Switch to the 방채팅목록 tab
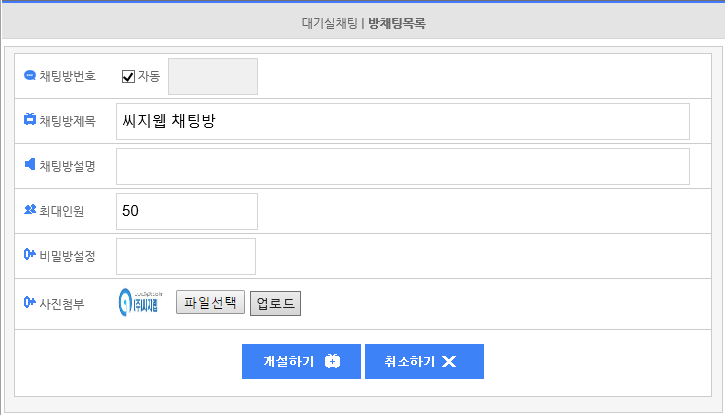 [397, 23]
